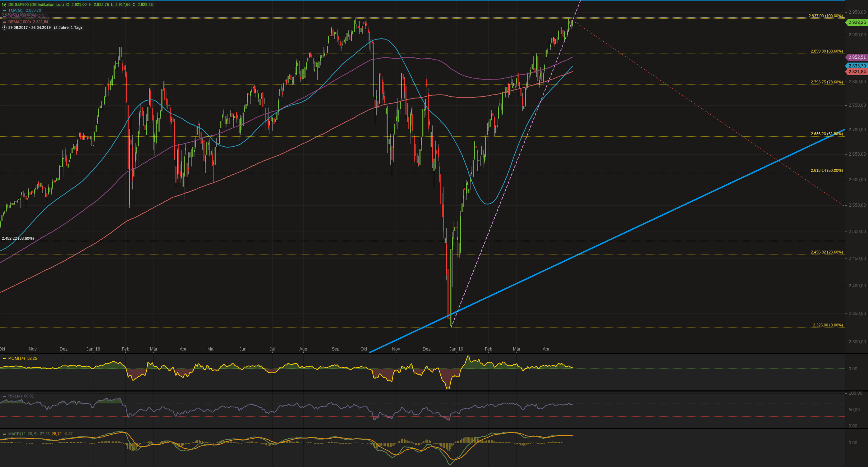Click the red 2.821,84 price axis tag
868x467 pixels.
click(x=857, y=72)
